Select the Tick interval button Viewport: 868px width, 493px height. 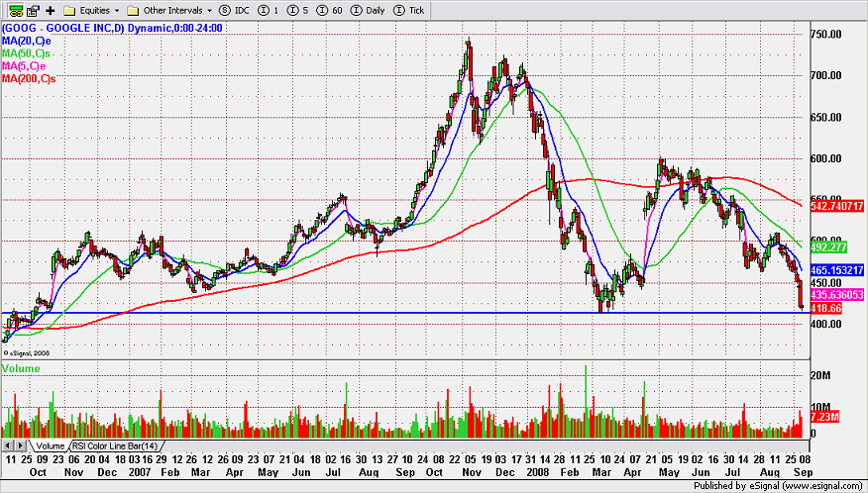point(408,11)
